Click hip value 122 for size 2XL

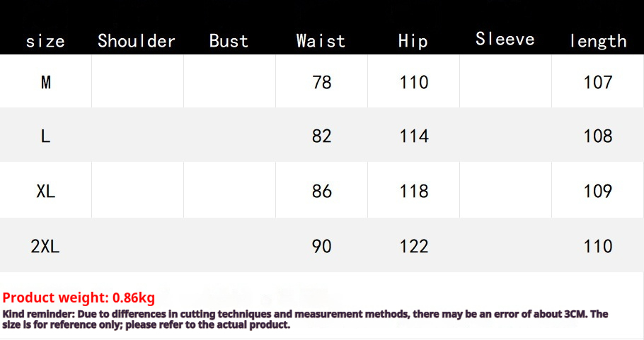coord(414,246)
